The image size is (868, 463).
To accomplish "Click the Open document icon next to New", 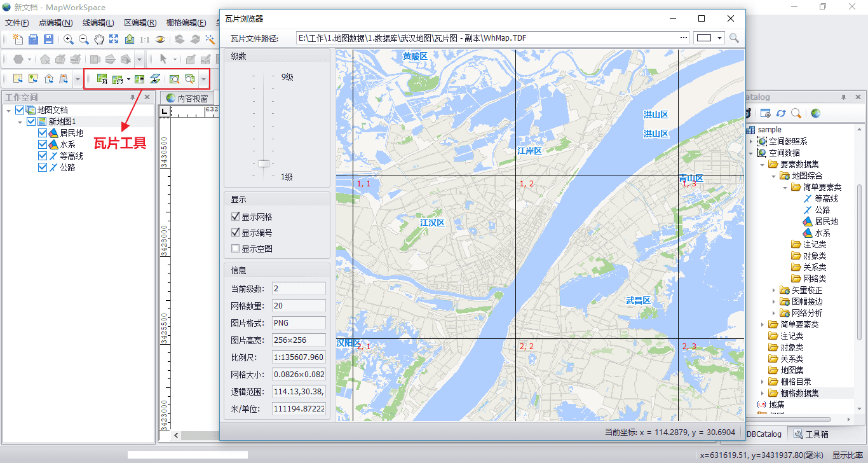I will pos(33,39).
